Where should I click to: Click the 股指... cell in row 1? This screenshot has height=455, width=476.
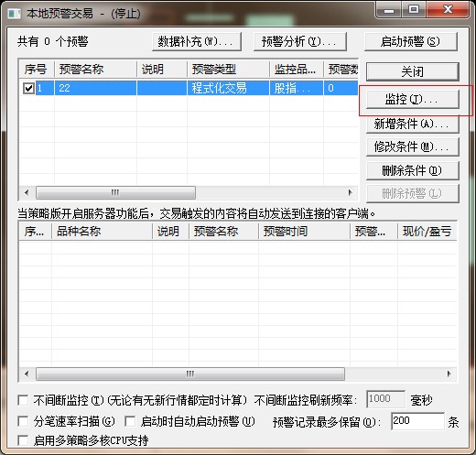[x=297, y=88]
